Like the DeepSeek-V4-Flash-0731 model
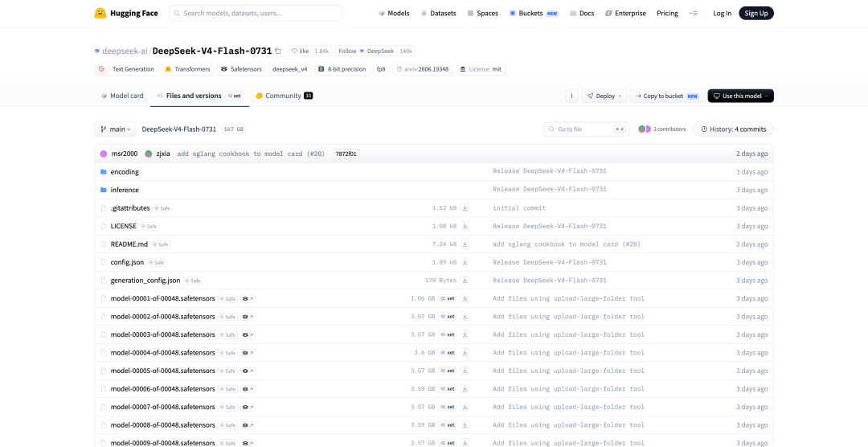Viewport: 868px width, 447px height. tap(300, 51)
